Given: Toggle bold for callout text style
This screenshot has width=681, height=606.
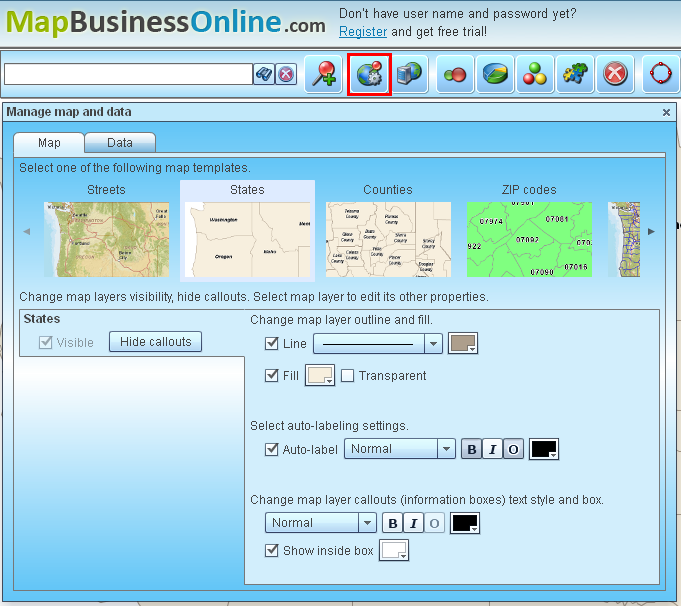Looking at the screenshot, I should tap(393, 523).
